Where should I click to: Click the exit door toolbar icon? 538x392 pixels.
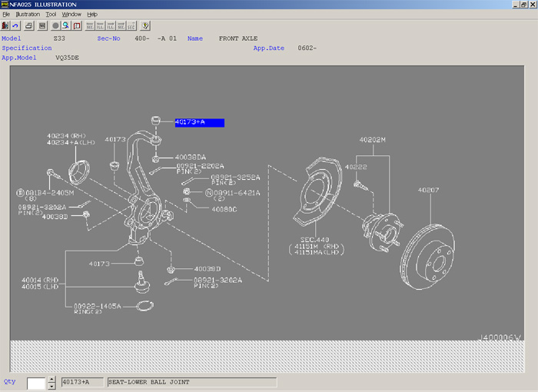(x=5, y=25)
